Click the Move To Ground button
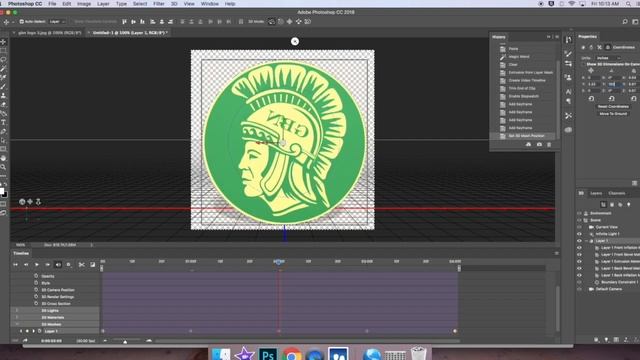This screenshot has height=360, width=640. 613,114
